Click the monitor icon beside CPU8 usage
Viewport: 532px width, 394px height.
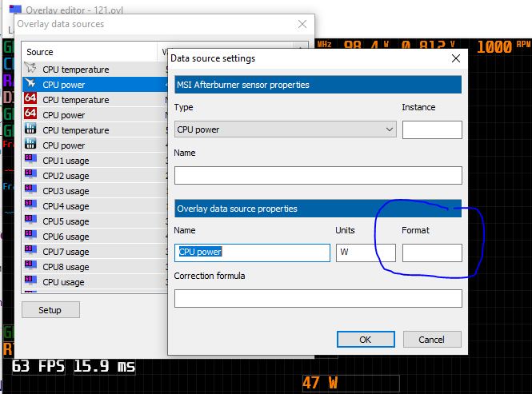pyautogui.click(x=30, y=265)
